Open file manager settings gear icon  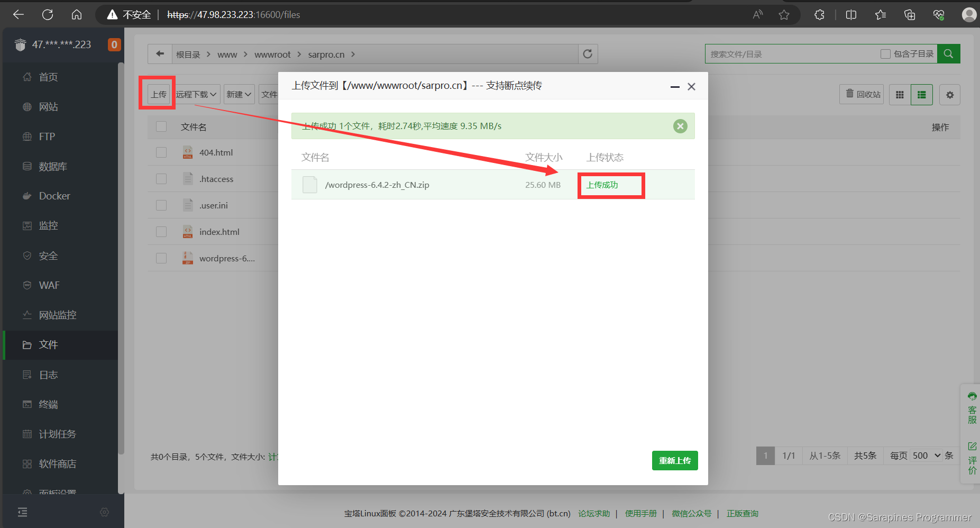pyautogui.click(x=950, y=95)
